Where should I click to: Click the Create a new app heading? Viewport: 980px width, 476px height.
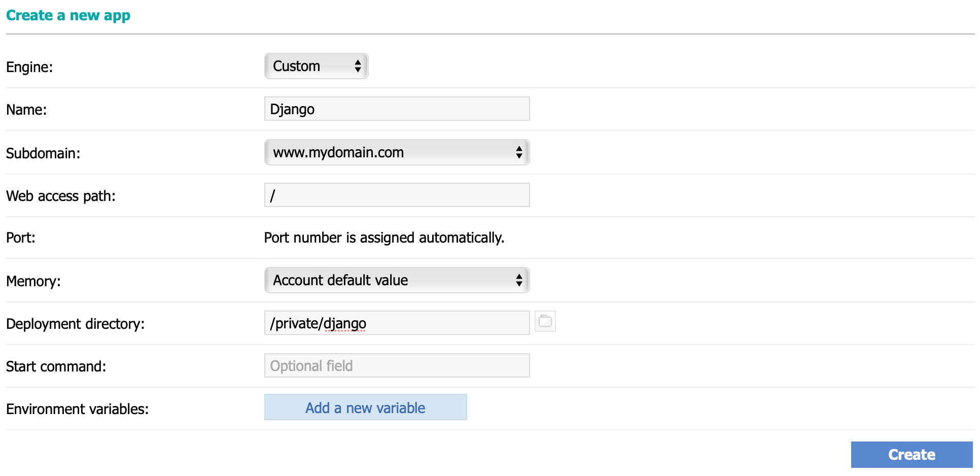point(68,15)
